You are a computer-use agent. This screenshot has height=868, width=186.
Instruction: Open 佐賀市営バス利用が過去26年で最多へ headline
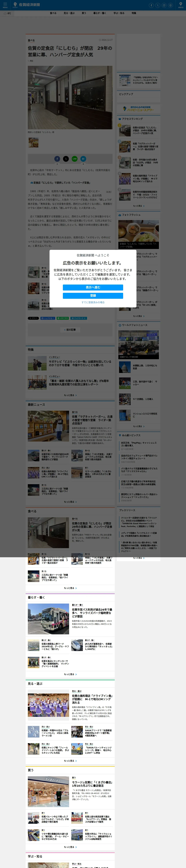(x=92, y=613)
